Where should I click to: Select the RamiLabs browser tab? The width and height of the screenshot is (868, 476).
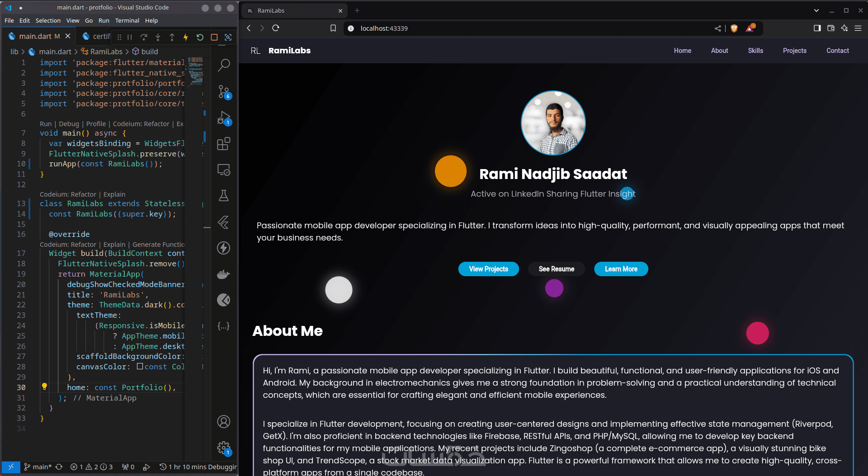294,10
